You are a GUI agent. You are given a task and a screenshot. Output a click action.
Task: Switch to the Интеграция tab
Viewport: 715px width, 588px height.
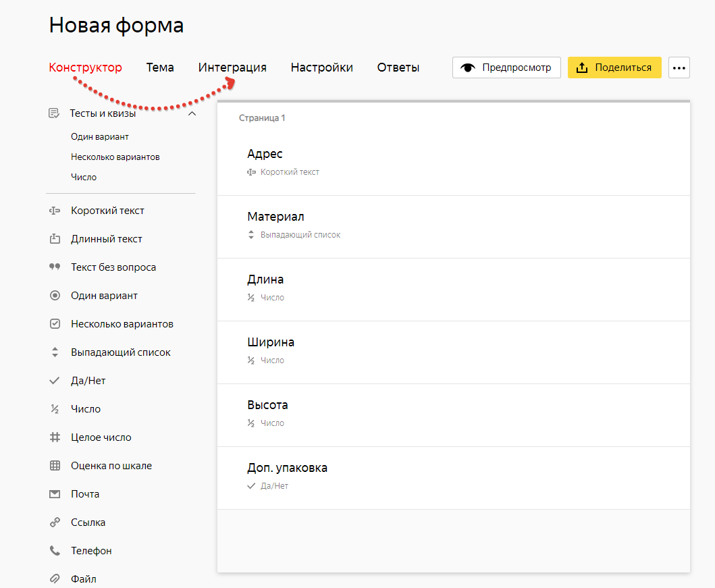coord(232,68)
